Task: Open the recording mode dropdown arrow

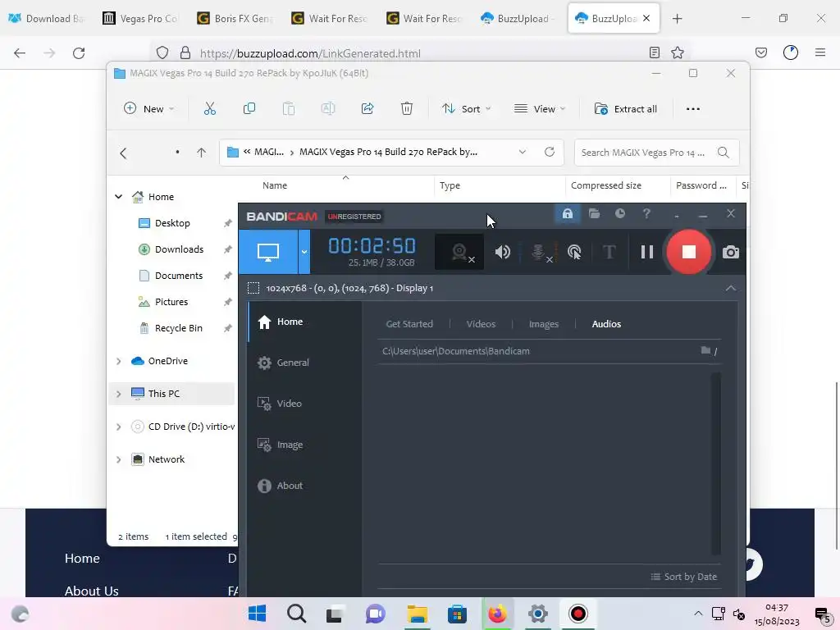Action: pos(304,252)
